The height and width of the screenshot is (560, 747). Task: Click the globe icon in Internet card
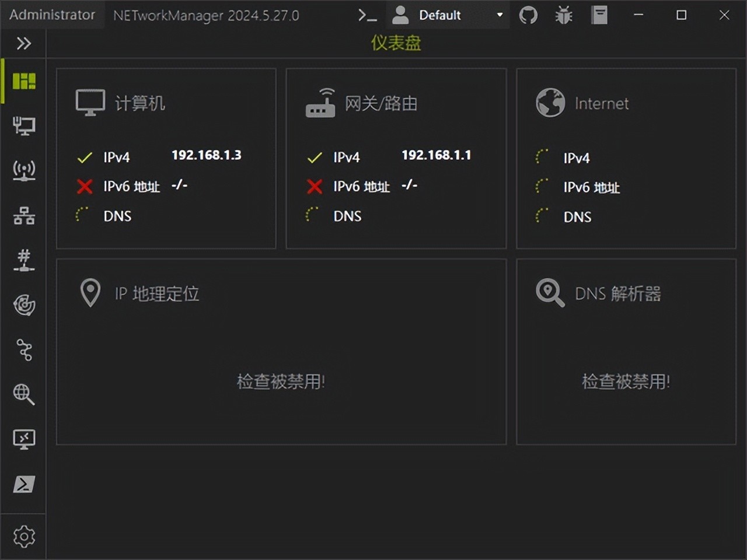point(550,103)
